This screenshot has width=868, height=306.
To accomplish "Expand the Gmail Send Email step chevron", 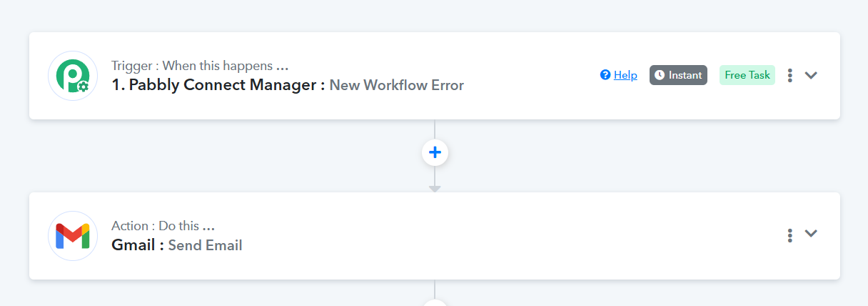I will [x=811, y=234].
